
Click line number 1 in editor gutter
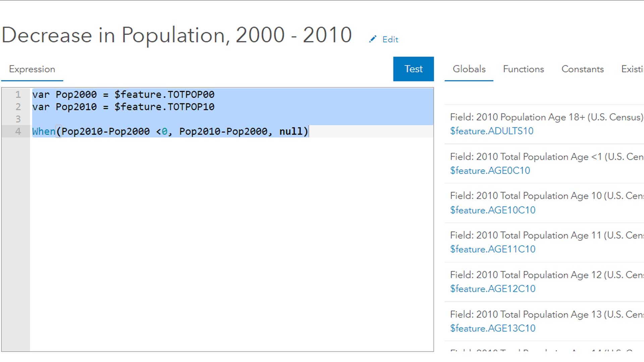point(18,95)
